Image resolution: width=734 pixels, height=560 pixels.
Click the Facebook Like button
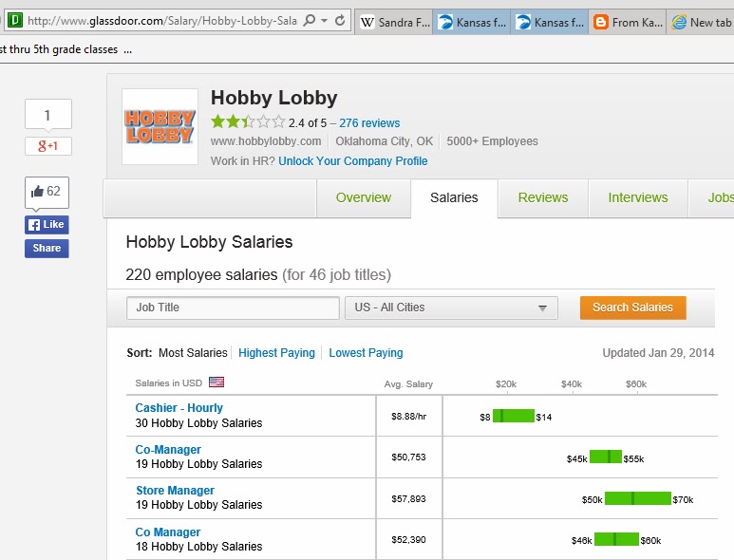(47, 225)
